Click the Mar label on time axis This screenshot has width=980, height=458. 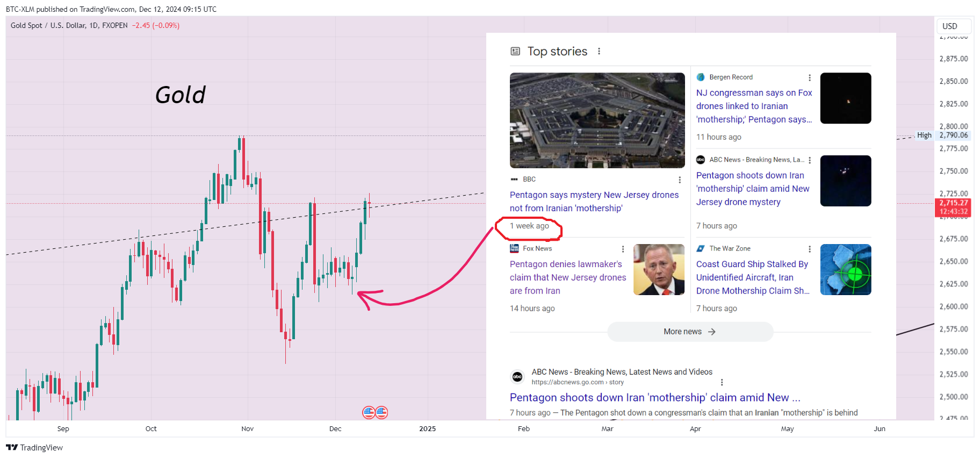(x=607, y=428)
